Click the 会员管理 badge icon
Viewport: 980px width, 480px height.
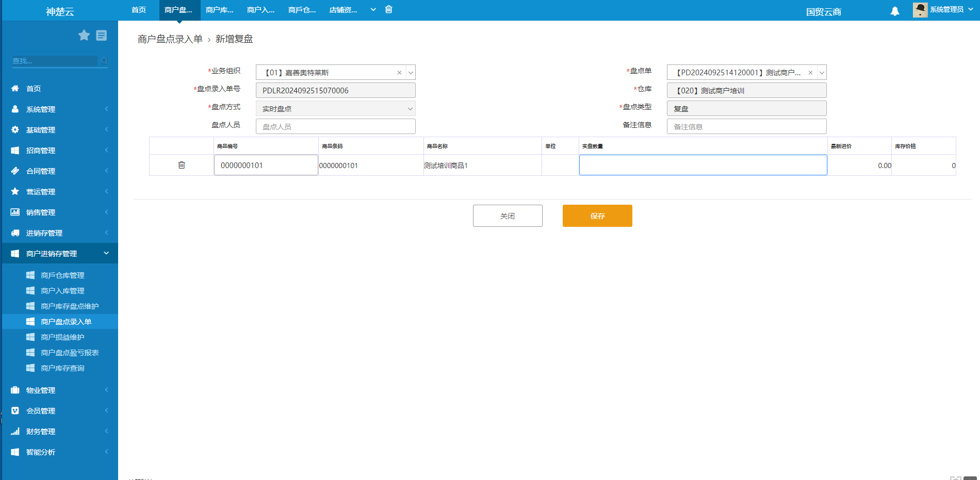tap(15, 410)
